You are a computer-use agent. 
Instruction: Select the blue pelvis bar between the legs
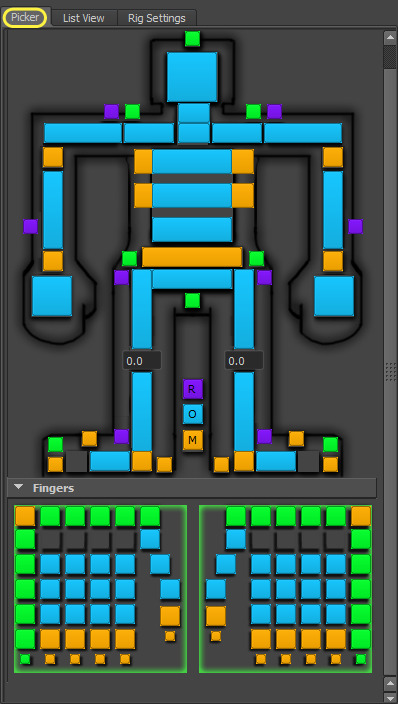click(192, 279)
